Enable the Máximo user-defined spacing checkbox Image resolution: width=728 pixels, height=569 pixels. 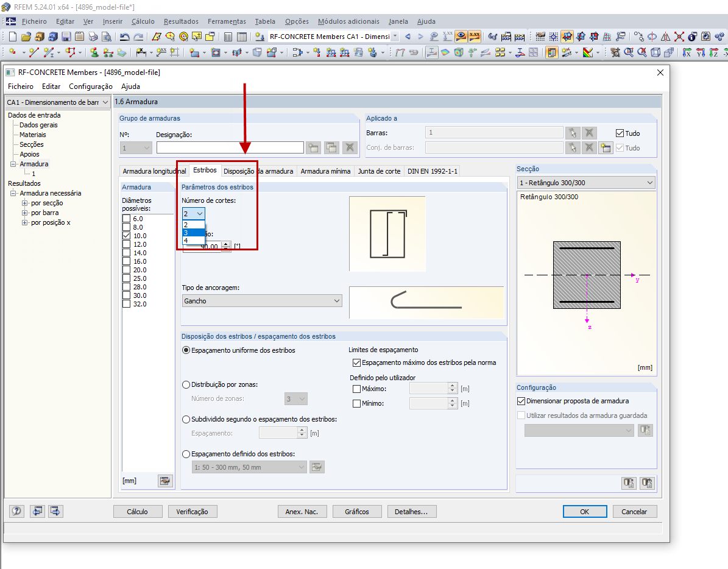tap(356, 389)
